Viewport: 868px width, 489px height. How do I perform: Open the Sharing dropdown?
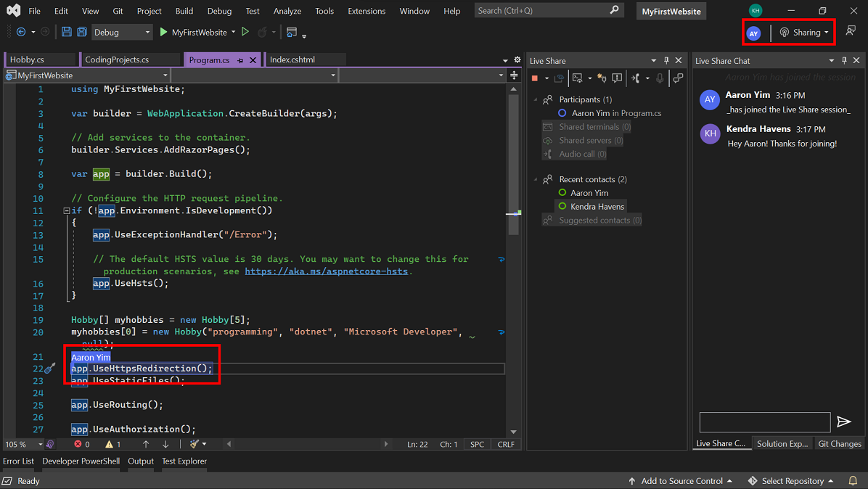(x=804, y=33)
